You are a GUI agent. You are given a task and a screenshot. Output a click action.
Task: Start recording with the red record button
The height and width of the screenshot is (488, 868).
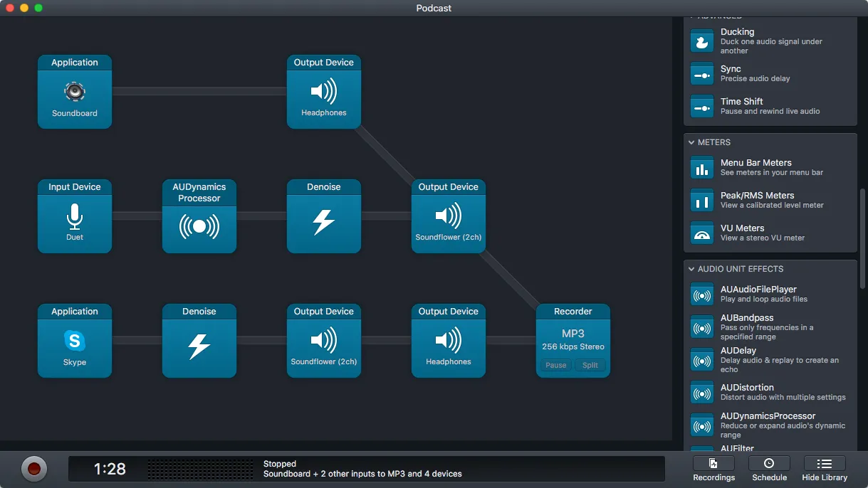coord(33,469)
